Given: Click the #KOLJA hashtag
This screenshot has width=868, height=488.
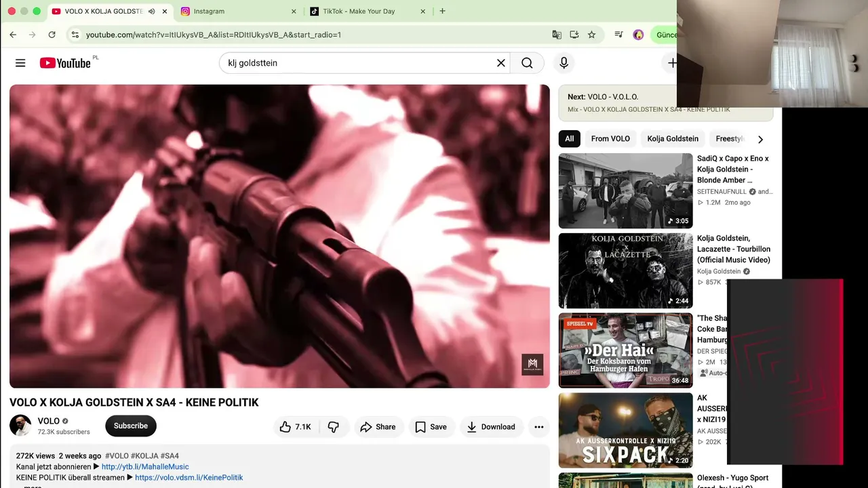Looking at the screenshot, I should (x=144, y=456).
